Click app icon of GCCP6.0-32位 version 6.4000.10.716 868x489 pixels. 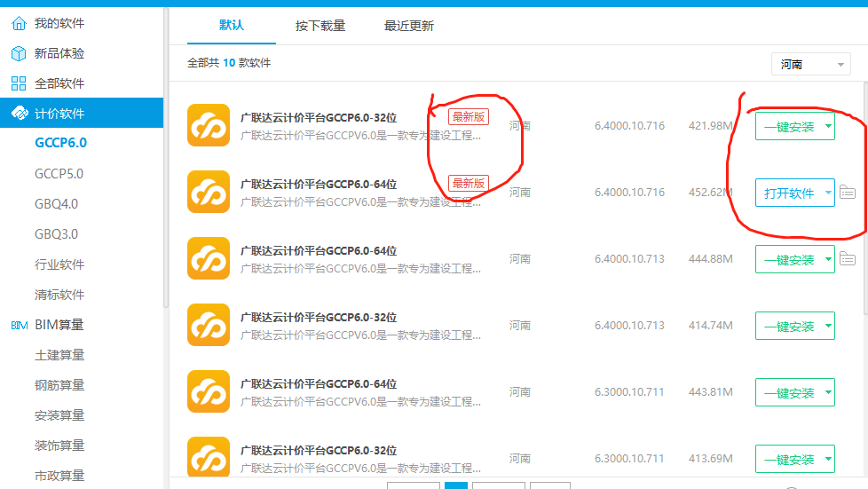click(209, 125)
